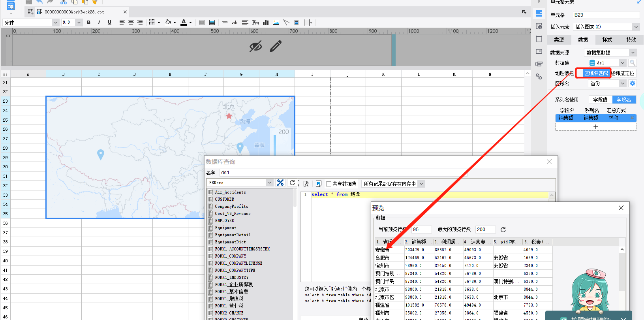Click the fill color bucket icon

169,23
